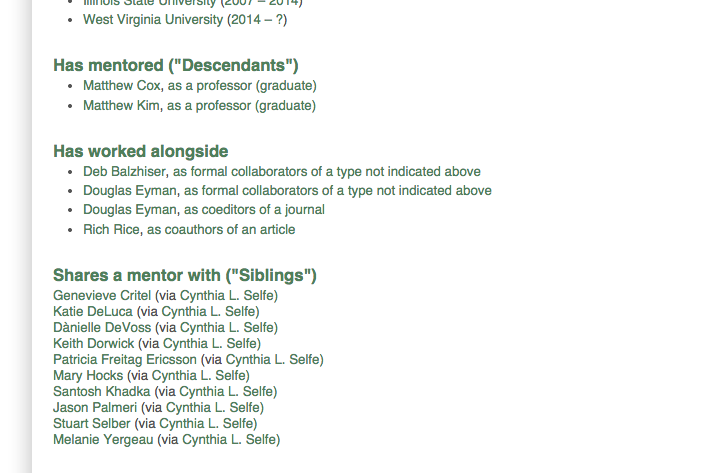Click the Mary Hocks sibling link

[x=88, y=376]
